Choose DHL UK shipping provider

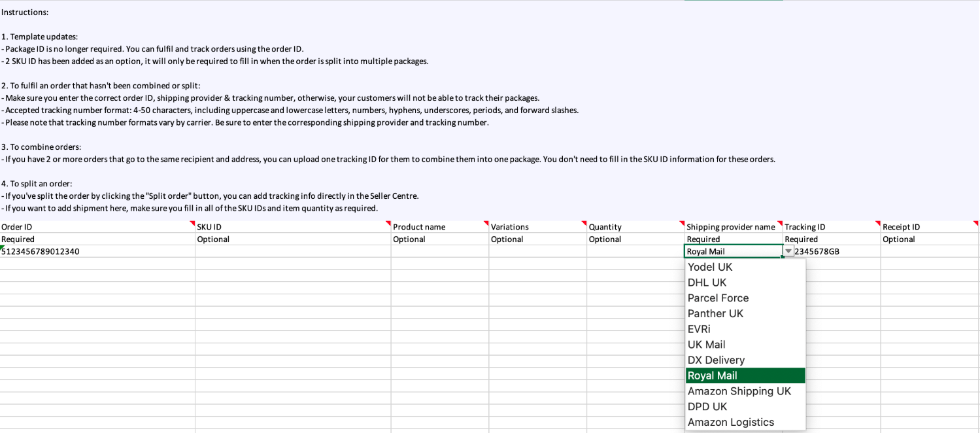click(745, 283)
